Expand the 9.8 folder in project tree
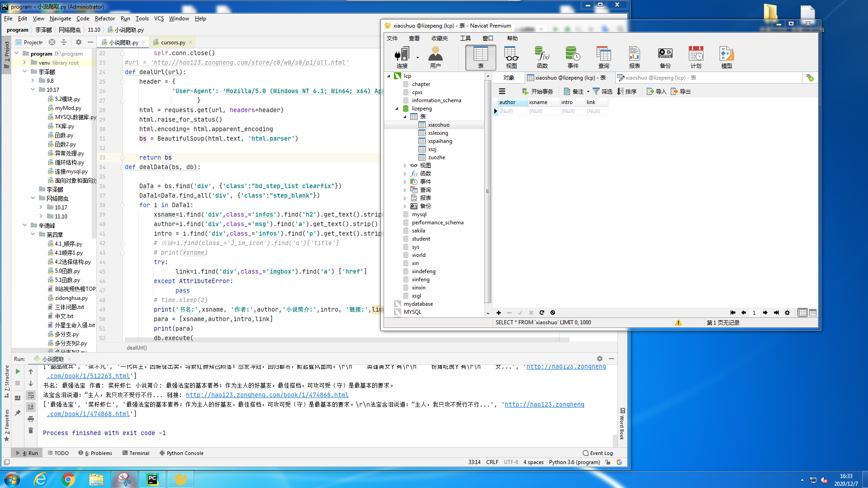Screen dimensions: 868x488 (33, 81)
